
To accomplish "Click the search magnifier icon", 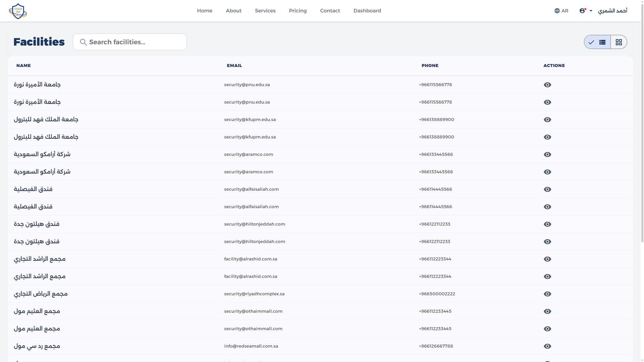I will pos(83,42).
